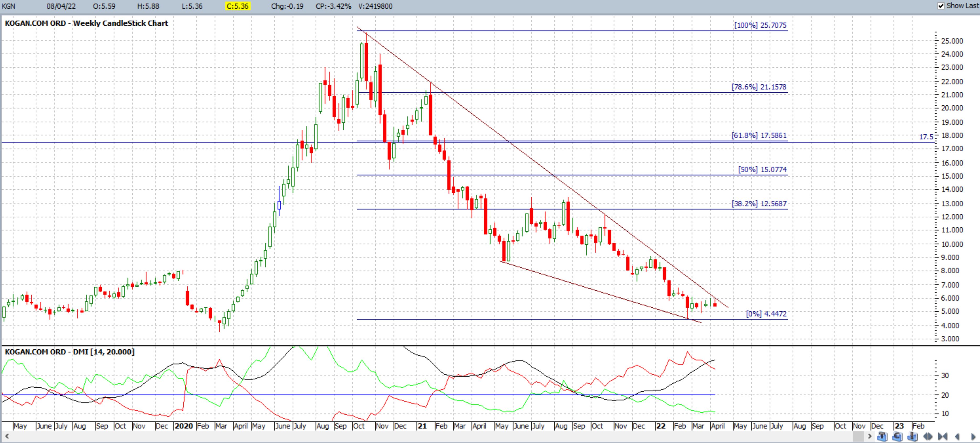
Task: Toggle the Show Last checkbox
Action: point(941,6)
